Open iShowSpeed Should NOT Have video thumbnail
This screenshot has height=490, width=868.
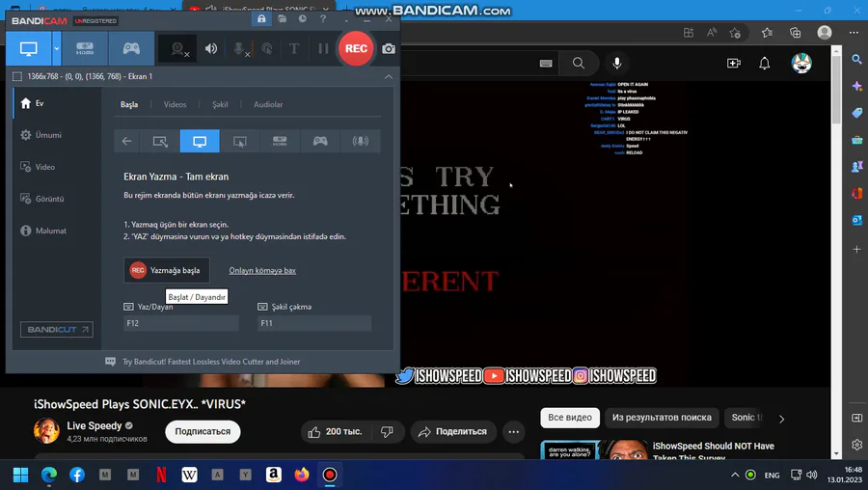594,449
